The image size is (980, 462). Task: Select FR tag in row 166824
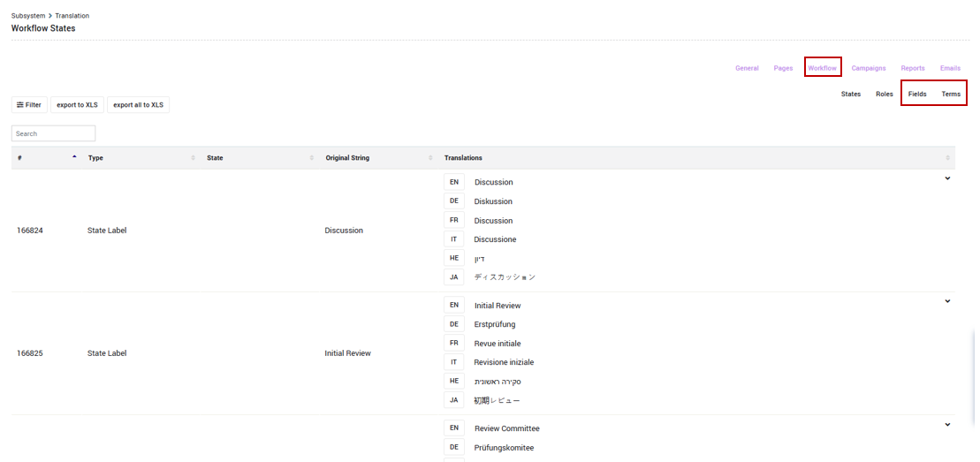click(x=454, y=220)
